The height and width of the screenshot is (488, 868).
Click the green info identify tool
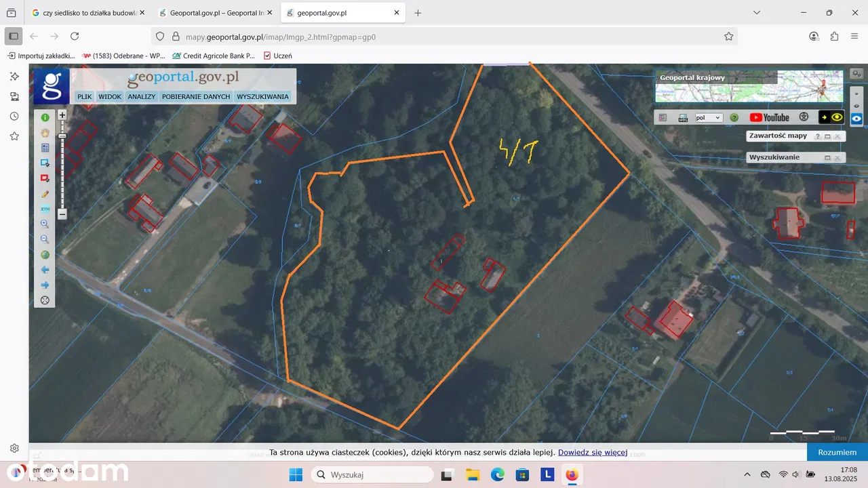45,118
